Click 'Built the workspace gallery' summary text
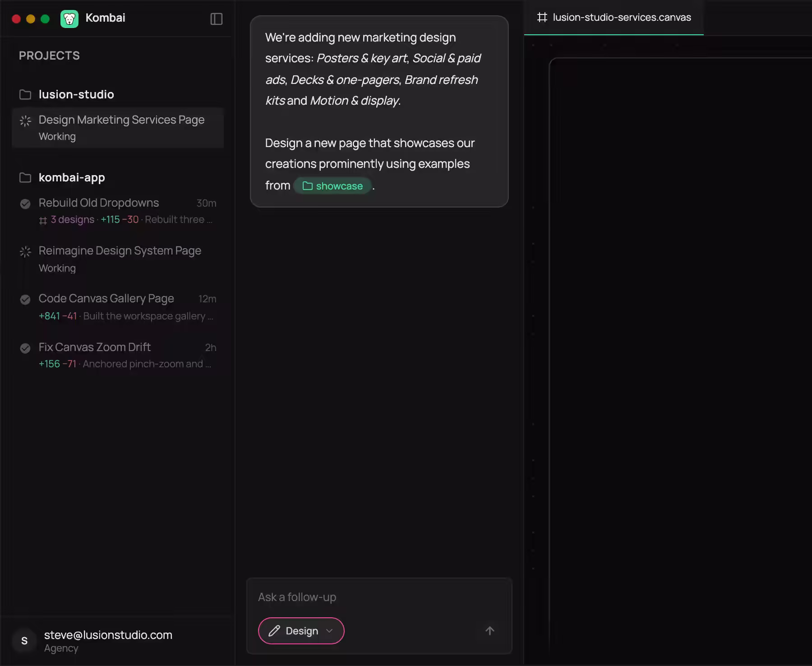The width and height of the screenshot is (812, 666). pos(148,316)
